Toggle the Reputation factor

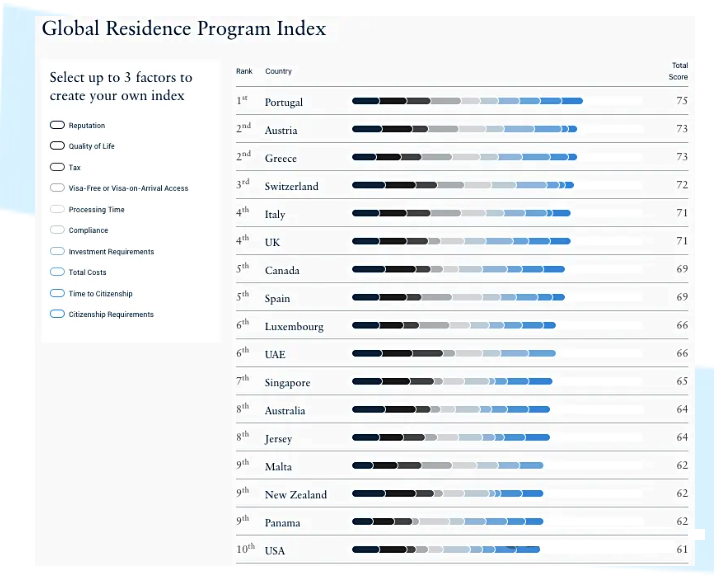tap(57, 125)
